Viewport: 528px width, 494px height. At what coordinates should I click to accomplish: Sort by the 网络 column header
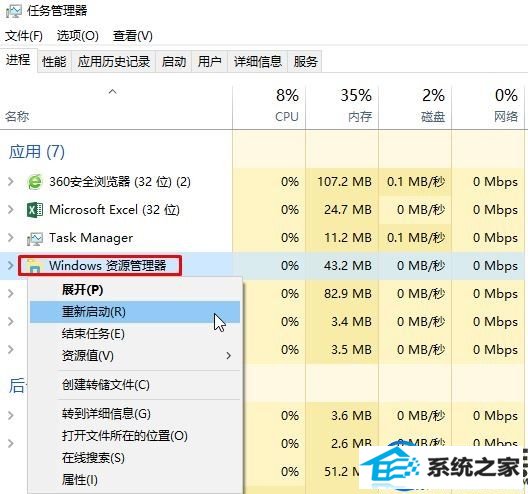(x=488, y=107)
